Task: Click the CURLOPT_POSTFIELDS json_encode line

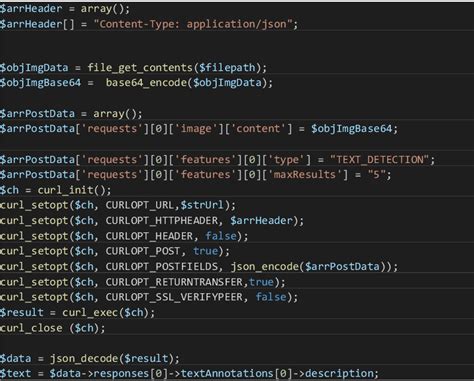Action: click(x=199, y=267)
